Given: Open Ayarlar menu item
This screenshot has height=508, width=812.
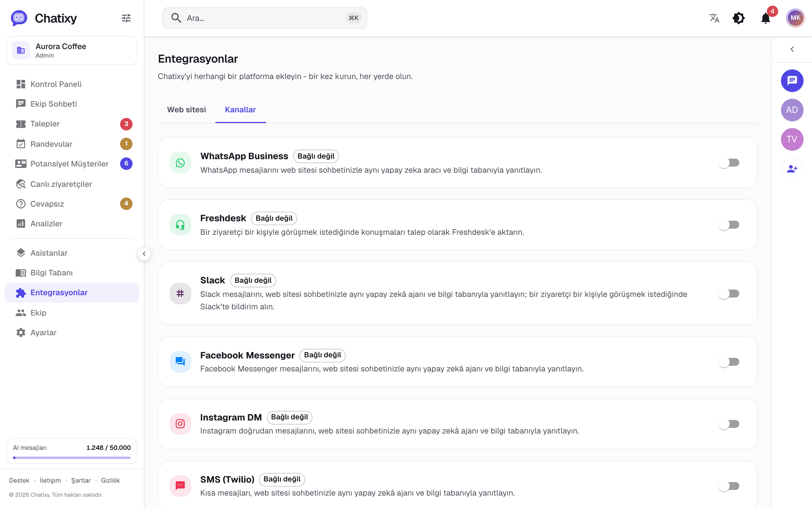Looking at the screenshot, I should 72,332.
